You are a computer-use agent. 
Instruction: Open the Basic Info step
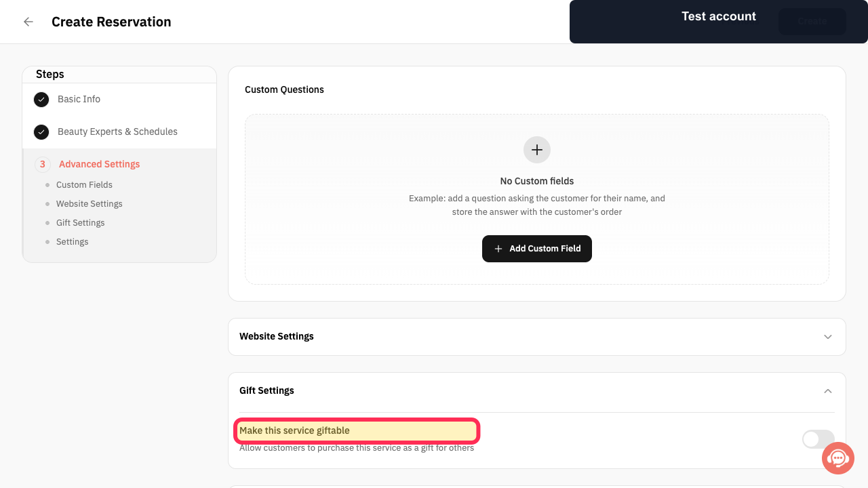coord(79,99)
